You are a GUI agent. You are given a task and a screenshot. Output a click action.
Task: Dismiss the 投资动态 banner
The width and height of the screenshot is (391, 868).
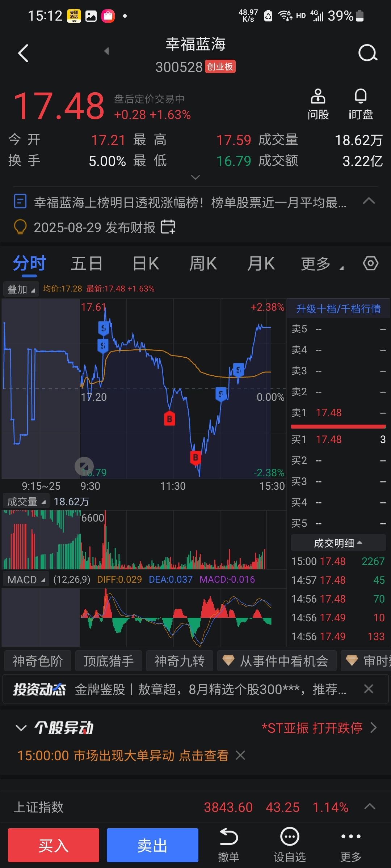[x=369, y=689]
